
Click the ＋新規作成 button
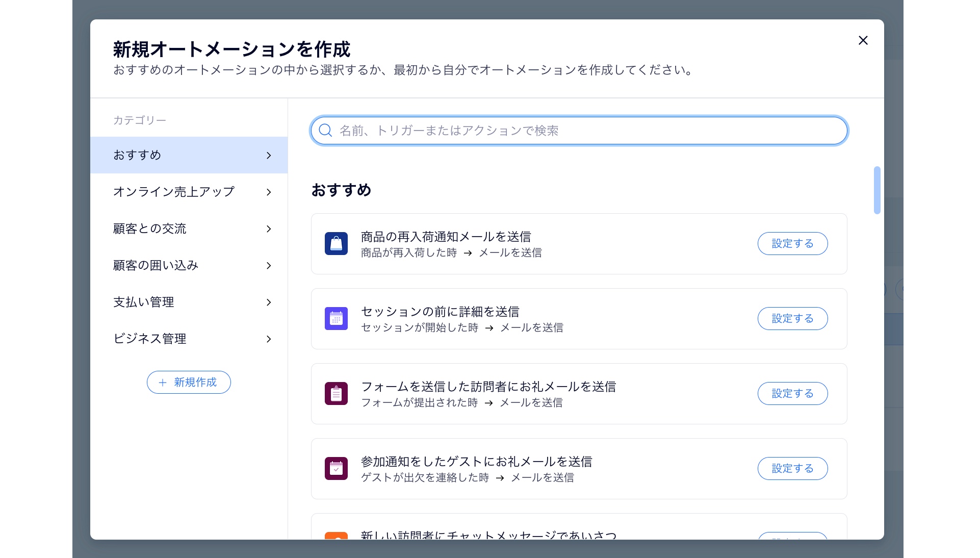(x=189, y=383)
